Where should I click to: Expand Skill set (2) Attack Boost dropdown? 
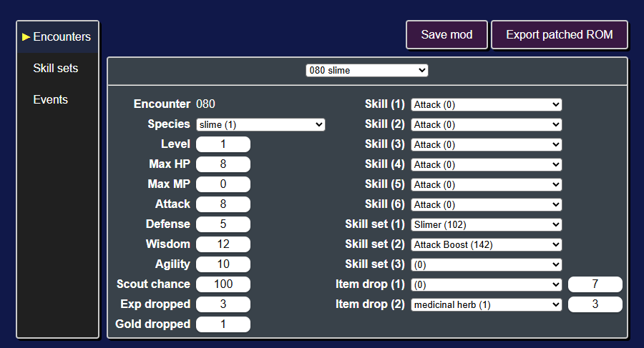coord(487,245)
